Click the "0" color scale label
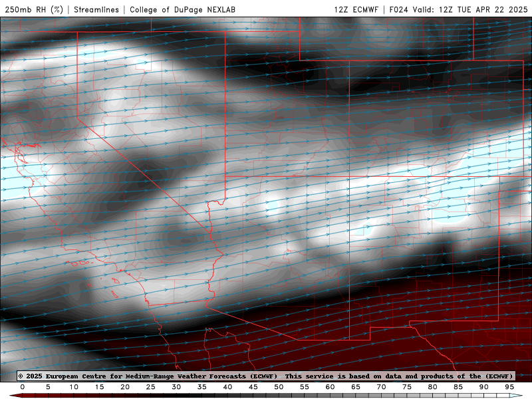 (23, 387)
